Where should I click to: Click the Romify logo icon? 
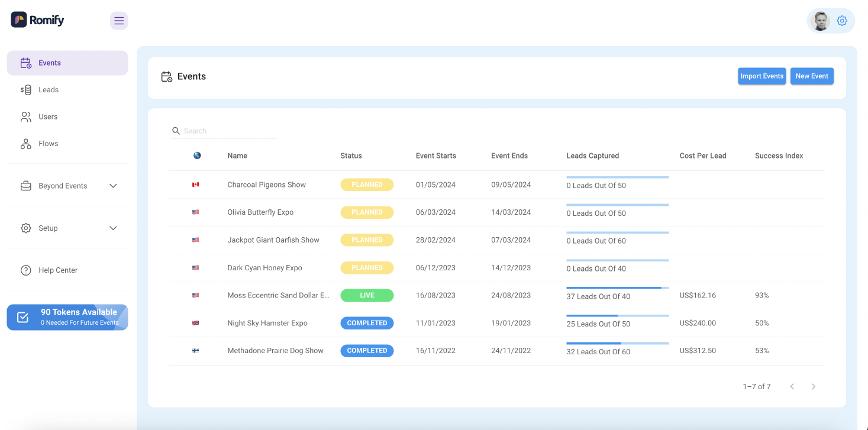pyautogui.click(x=19, y=20)
